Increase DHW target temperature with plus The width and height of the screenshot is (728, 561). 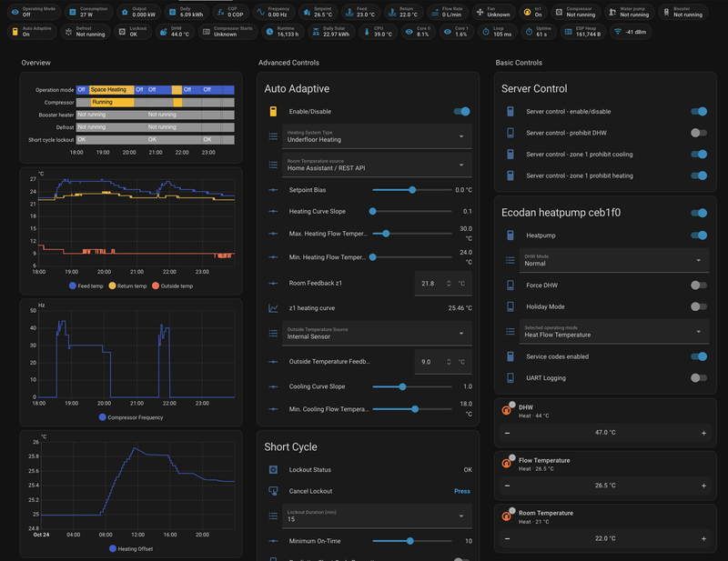tap(703, 433)
